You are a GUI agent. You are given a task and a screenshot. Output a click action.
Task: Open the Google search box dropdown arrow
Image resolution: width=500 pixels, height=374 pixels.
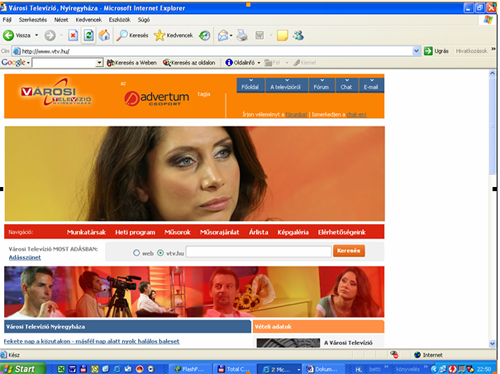[x=99, y=63]
